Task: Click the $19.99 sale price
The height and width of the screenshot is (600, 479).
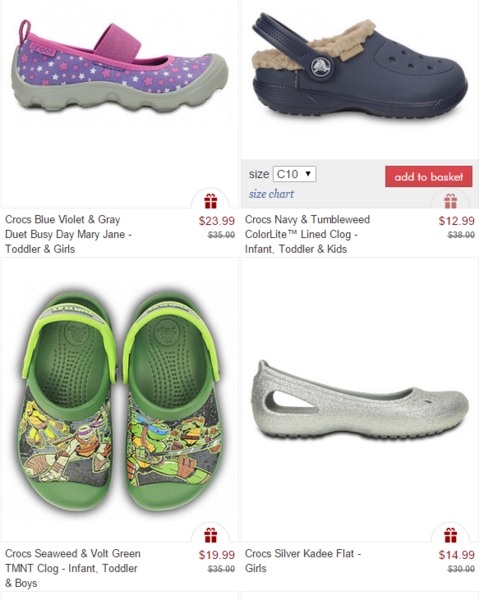Action: [217, 555]
